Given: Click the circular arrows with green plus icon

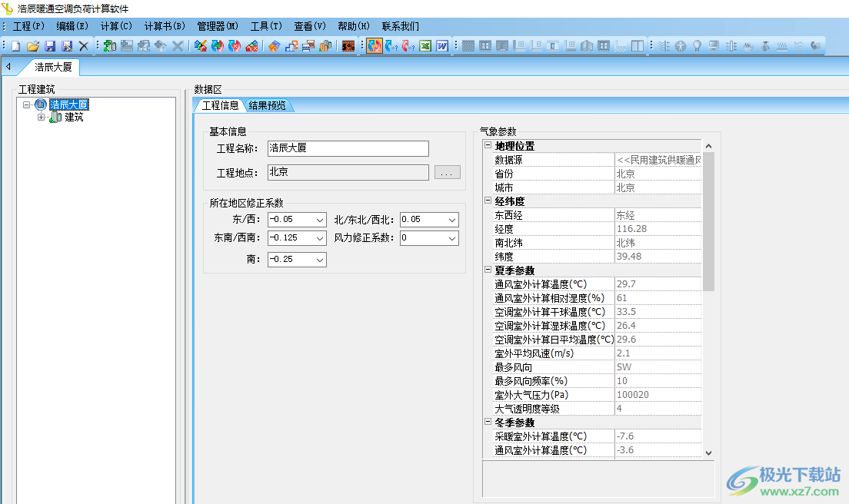Looking at the screenshot, I should click(x=218, y=46).
